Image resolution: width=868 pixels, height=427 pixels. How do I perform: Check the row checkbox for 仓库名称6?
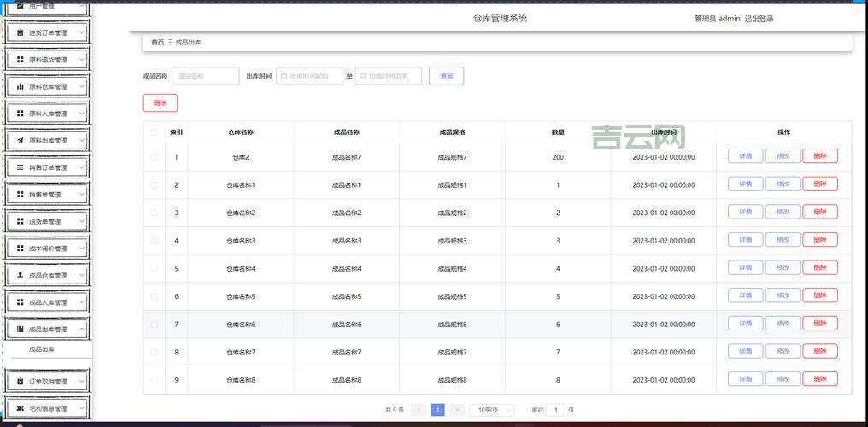click(155, 325)
